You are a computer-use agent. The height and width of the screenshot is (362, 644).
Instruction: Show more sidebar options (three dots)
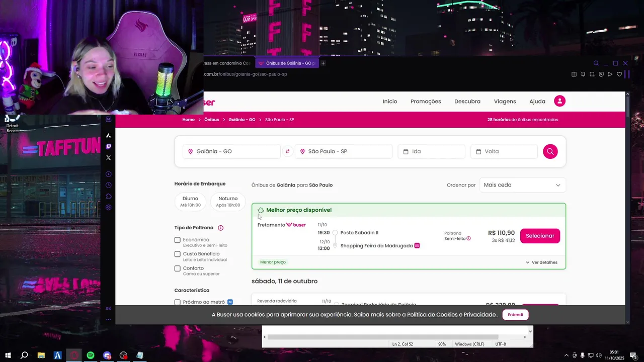point(108,319)
